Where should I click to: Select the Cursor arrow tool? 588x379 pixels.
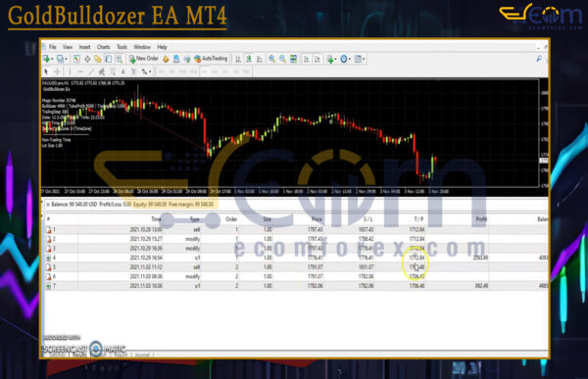(x=46, y=71)
